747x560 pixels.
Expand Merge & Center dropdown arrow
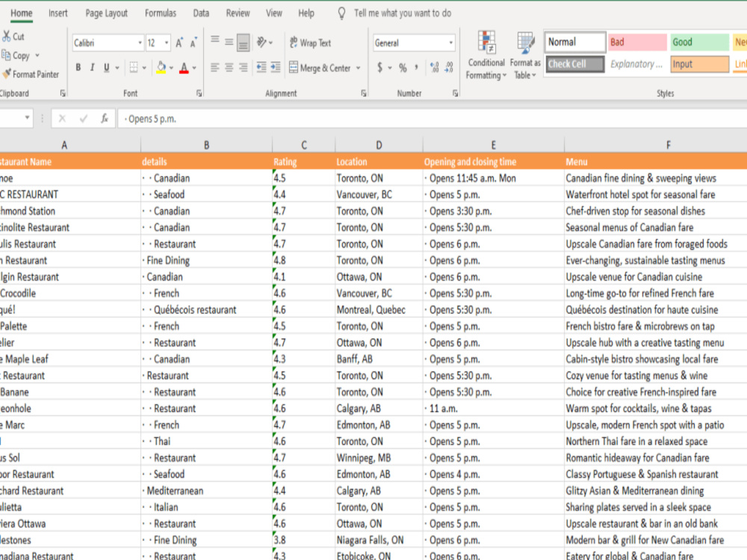(359, 68)
